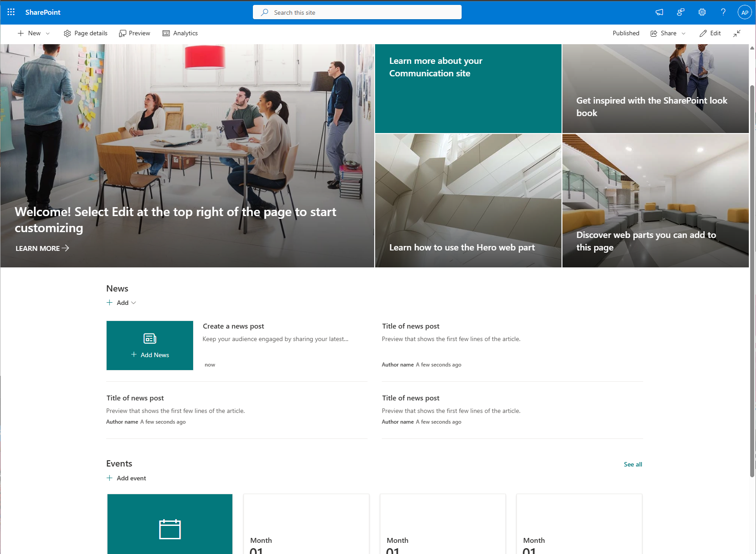Click 'Keep your audience engaged' description text
The width and height of the screenshot is (756, 554).
coord(275,339)
